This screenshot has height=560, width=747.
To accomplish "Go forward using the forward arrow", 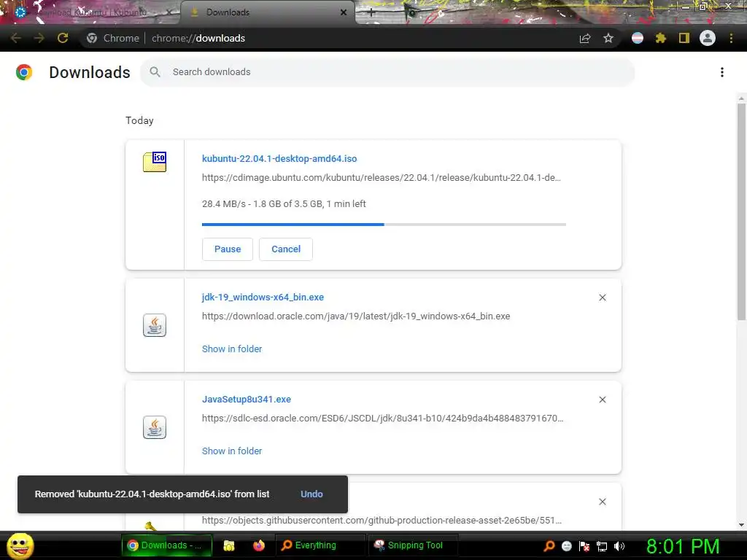I will pos(39,38).
